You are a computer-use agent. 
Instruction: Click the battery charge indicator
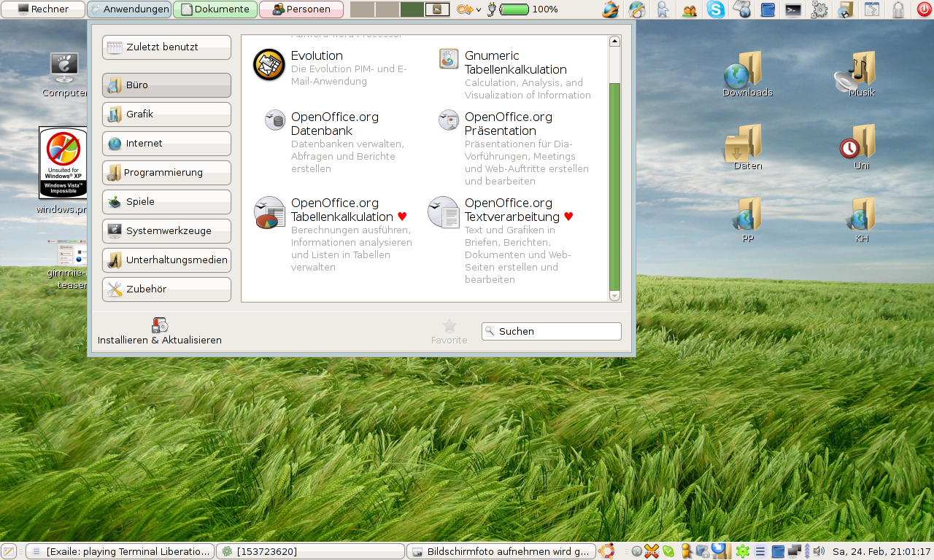click(514, 9)
